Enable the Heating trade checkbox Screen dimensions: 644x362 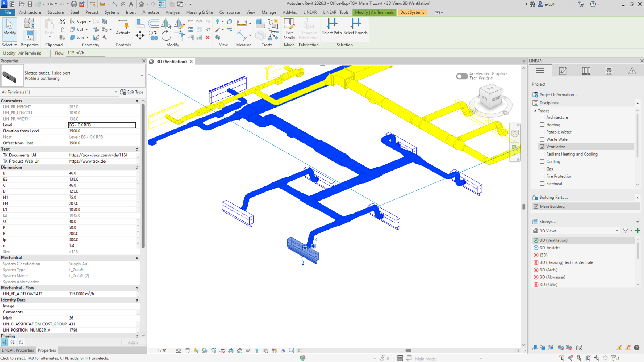542,125
